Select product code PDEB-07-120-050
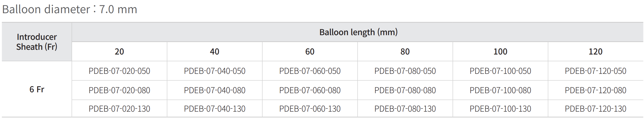644x126 pixels. point(595,71)
